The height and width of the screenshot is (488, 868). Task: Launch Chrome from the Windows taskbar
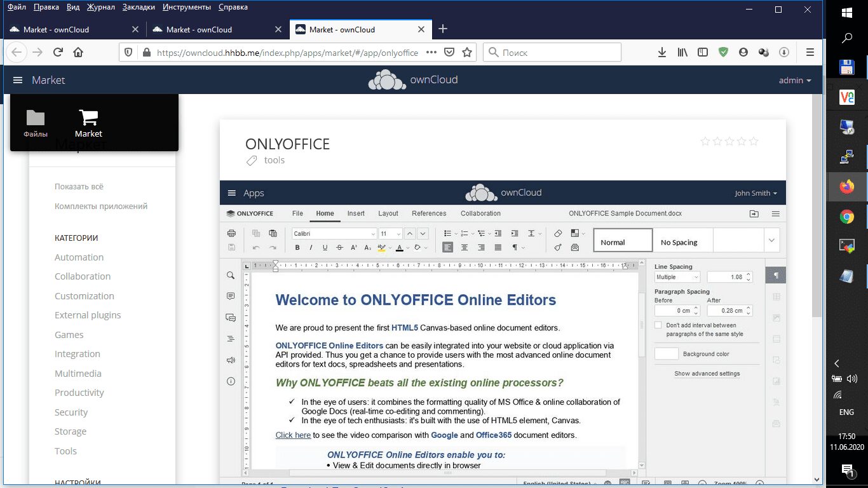click(846, 217)
